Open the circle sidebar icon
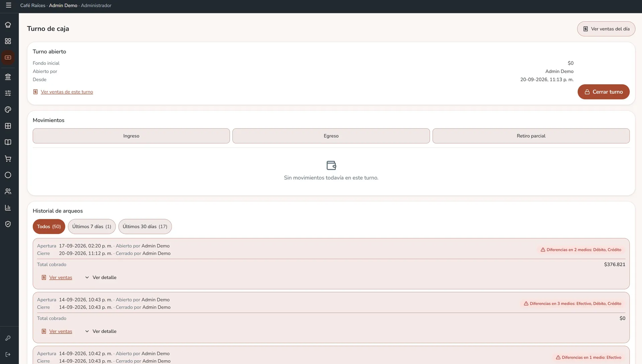 pyautogui.click(x=8, y=175)
